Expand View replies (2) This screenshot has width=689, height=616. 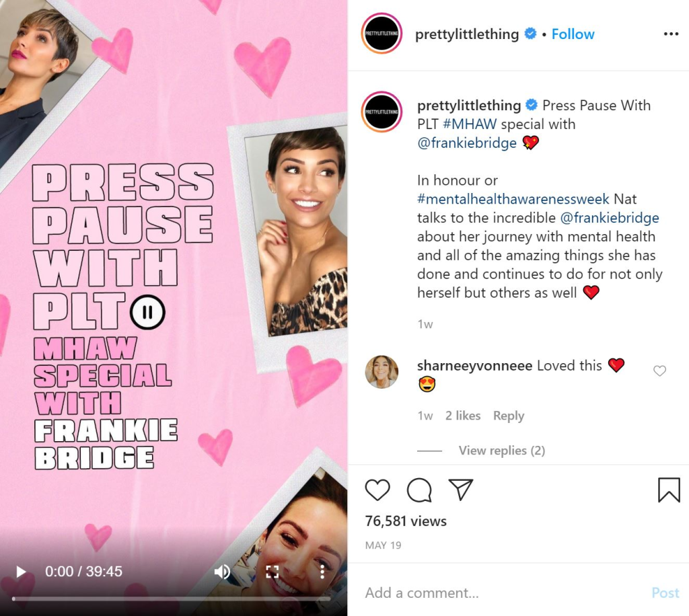(x=502, y=451)
